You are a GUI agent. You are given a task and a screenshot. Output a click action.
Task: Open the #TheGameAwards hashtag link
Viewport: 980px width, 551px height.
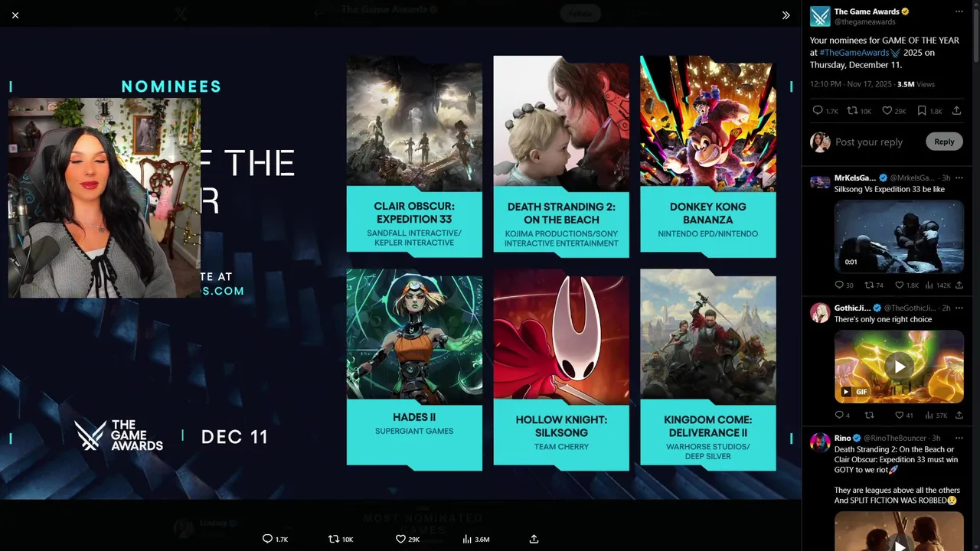pos(858,53)
